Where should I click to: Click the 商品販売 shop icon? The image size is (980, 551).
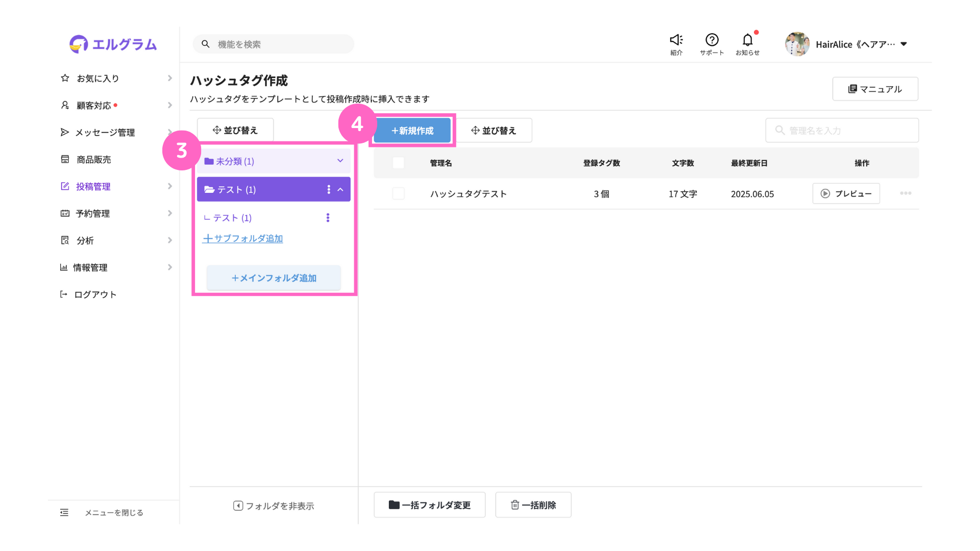[65, 159]
